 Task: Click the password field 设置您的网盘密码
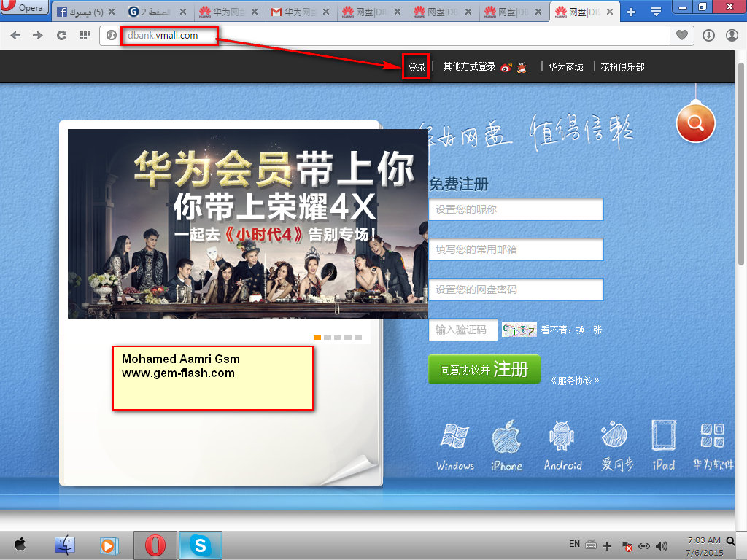(x=516, y=289)
